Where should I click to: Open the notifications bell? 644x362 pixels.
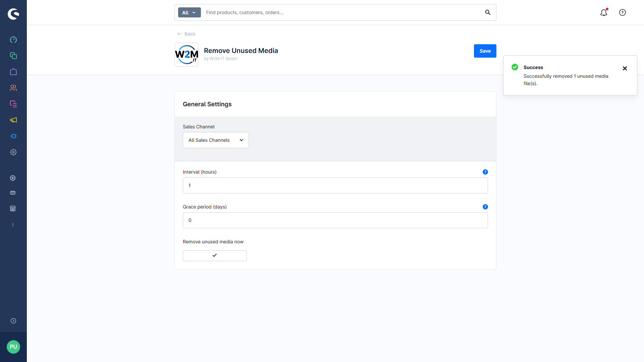pyautogui.click(x=604, y=12)
